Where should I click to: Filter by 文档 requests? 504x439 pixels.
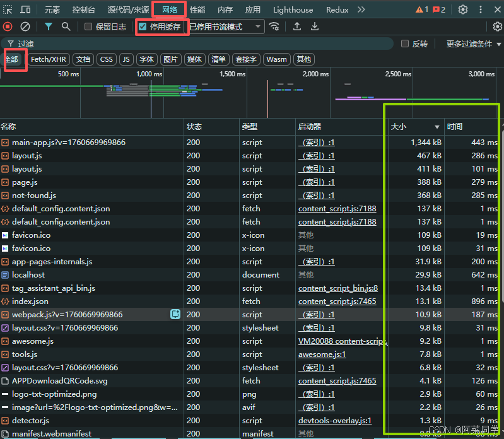pos(83,59)
